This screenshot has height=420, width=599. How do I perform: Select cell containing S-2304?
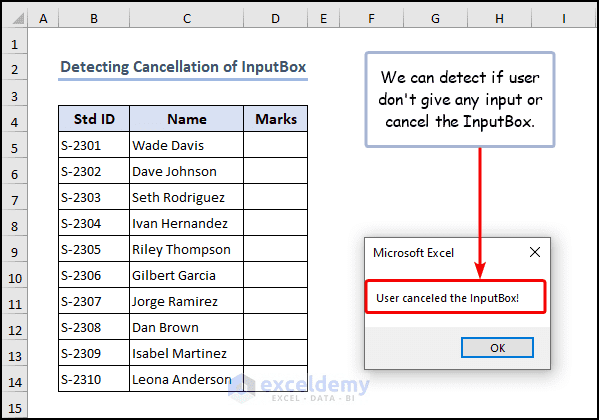94,223
